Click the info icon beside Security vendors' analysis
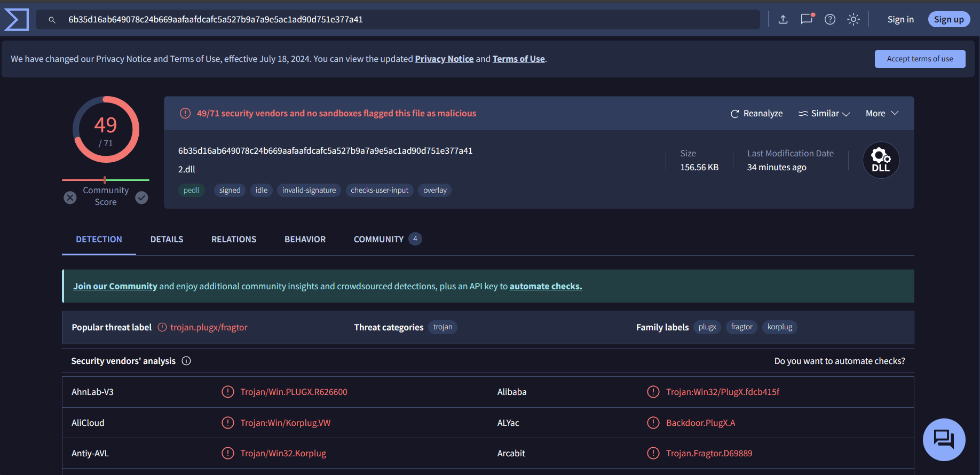 pos(186,361)
